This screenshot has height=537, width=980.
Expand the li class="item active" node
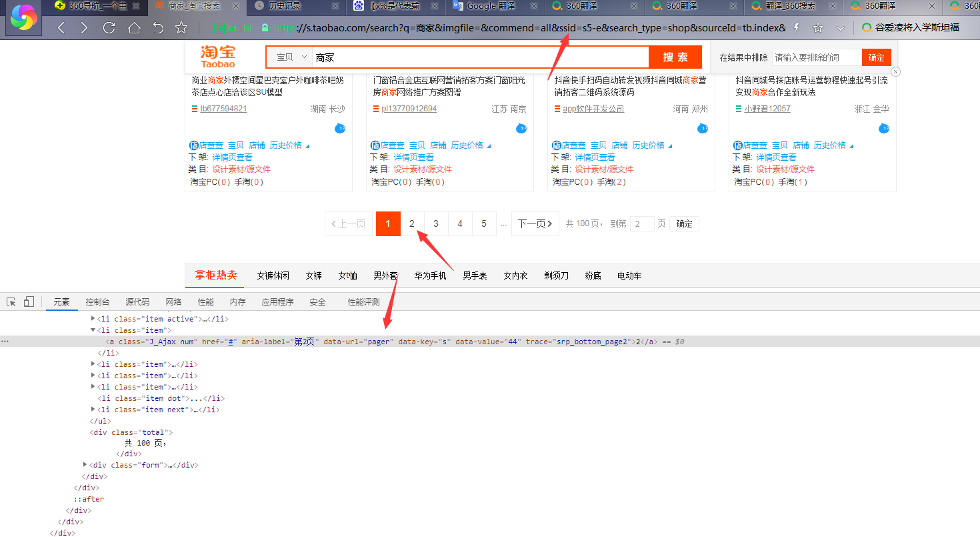(x=93, y=319)
